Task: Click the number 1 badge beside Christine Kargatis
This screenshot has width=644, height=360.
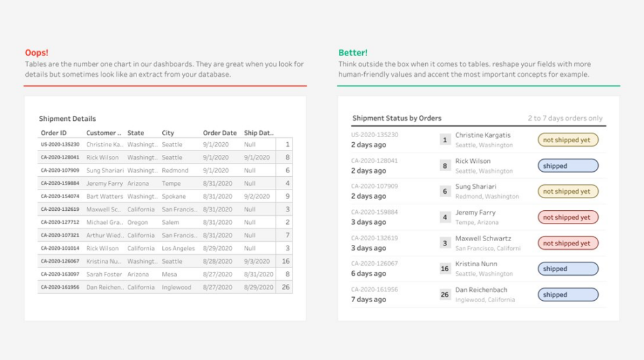Action: click(445, 140)
